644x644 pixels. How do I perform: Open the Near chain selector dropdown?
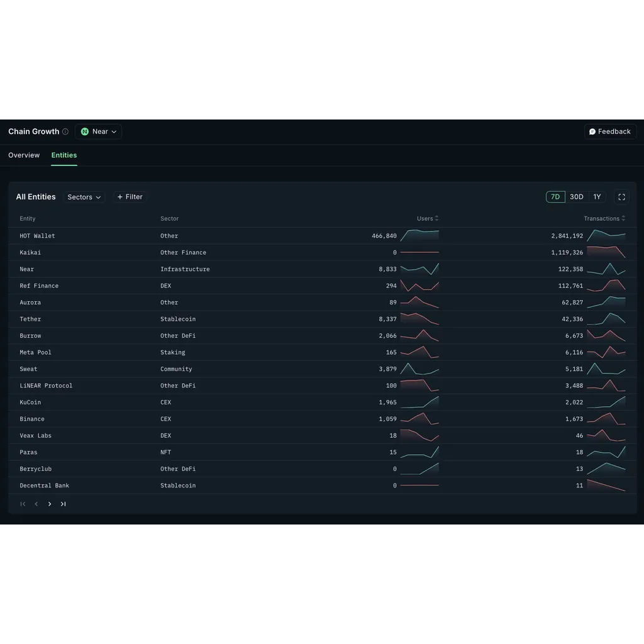pyautogui.click(x=99, y=132)
